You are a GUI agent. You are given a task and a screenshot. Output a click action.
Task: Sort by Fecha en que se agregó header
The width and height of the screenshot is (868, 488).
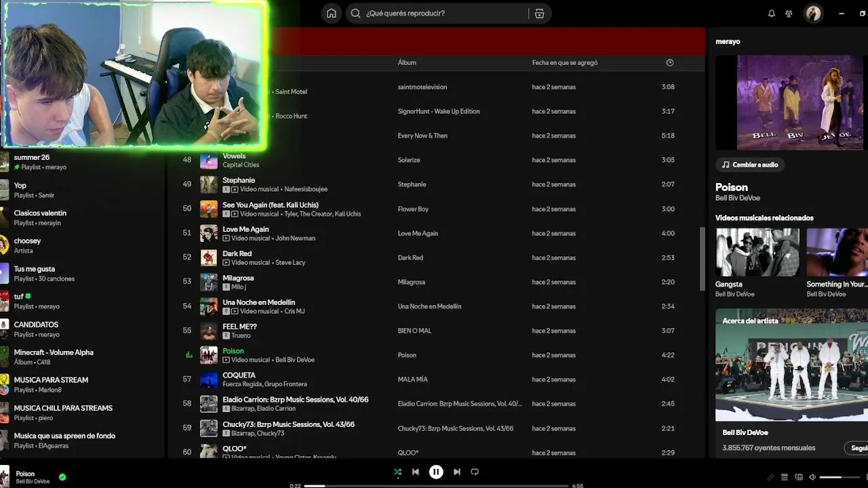pos(565,62)
